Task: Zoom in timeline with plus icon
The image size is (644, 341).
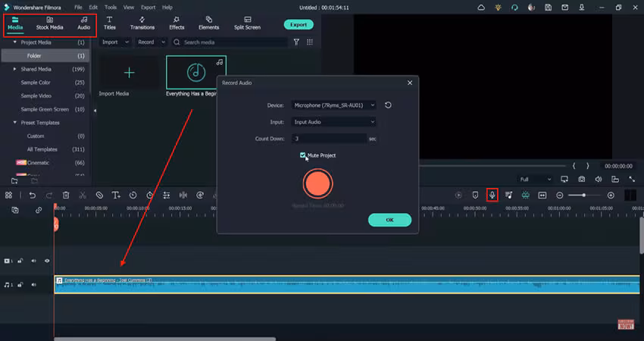Action: 611,196
